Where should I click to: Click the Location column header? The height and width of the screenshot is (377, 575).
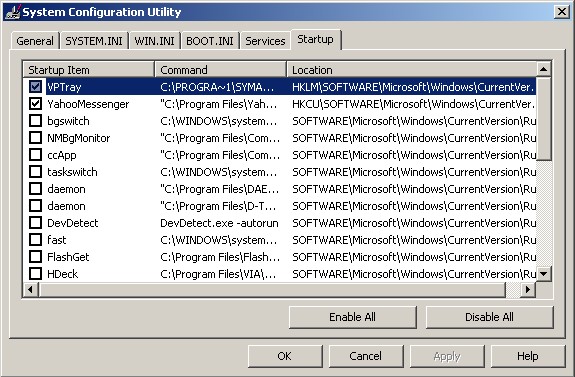412,70
